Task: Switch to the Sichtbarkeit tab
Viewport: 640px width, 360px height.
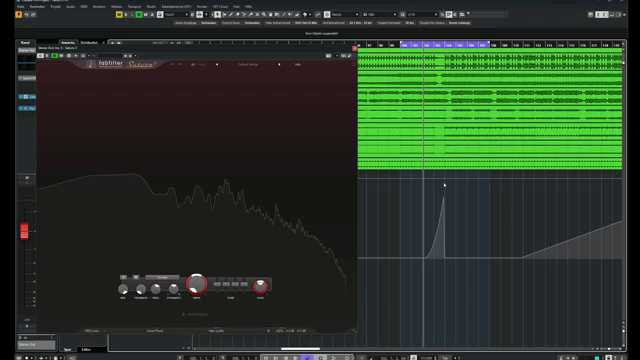Action: (89, 42)
